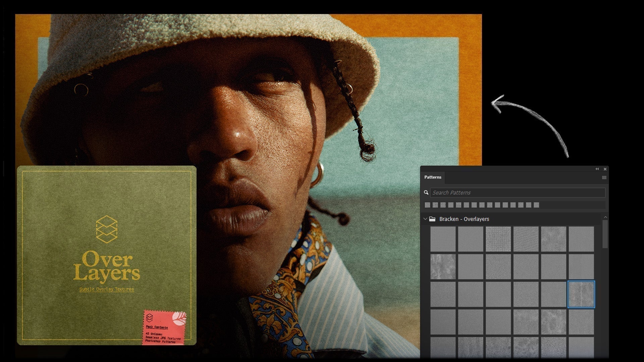Click the Patterns panel scrollbar thumb
The width and height of the screenshot is (644, 362).
(x=605, y=234)
